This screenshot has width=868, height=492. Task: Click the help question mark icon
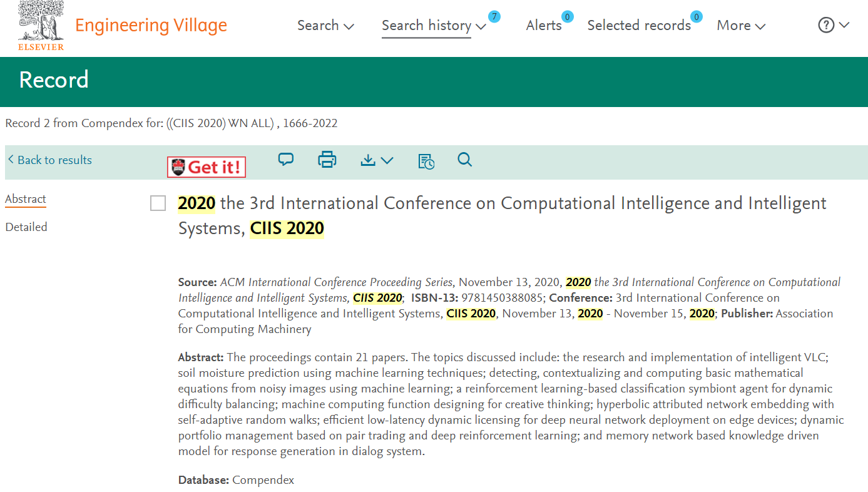pos(826,25)
